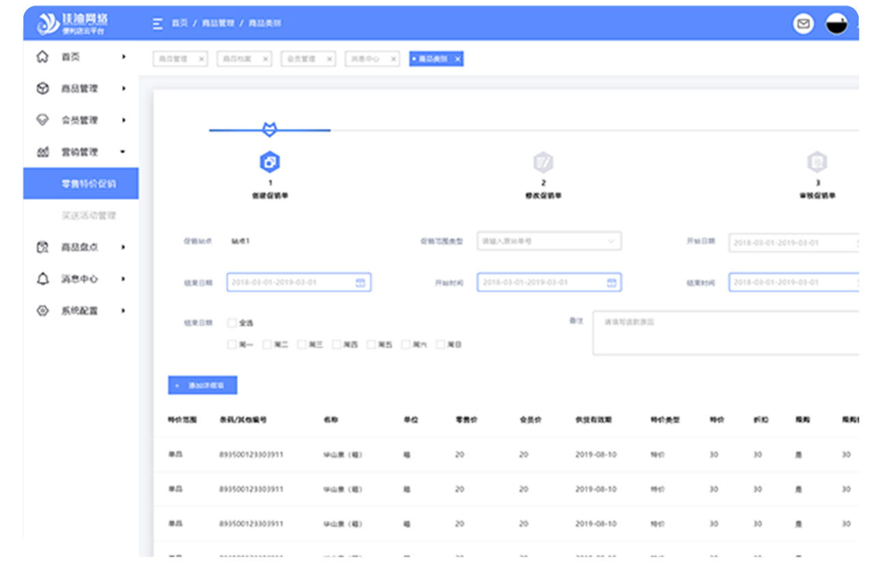Open the user avatar in top-right corner
Image resolution: width=882 pixels, height=588 pixels.
pos(836,24)
